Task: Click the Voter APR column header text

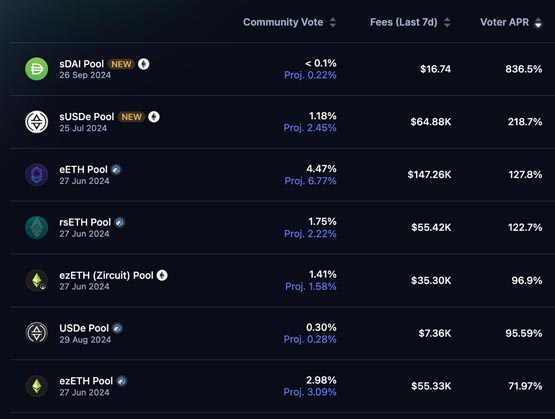Action: coord(504,22)
